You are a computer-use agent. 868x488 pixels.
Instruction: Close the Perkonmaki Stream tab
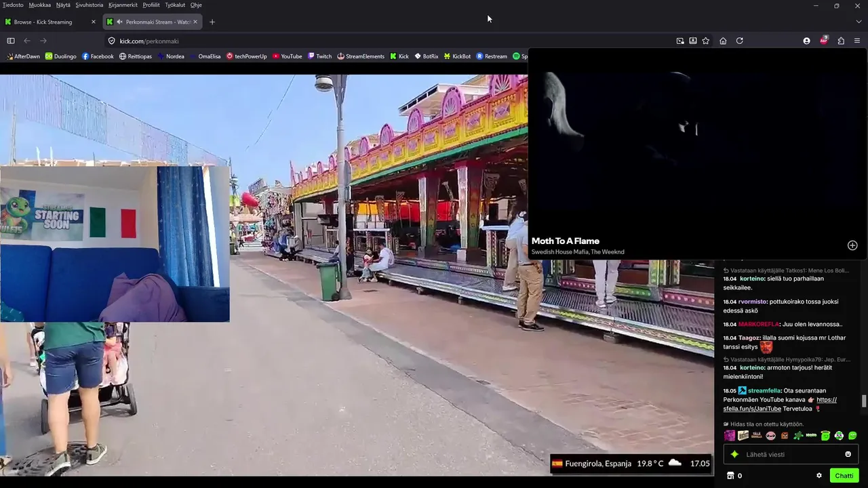pos(195,22)
